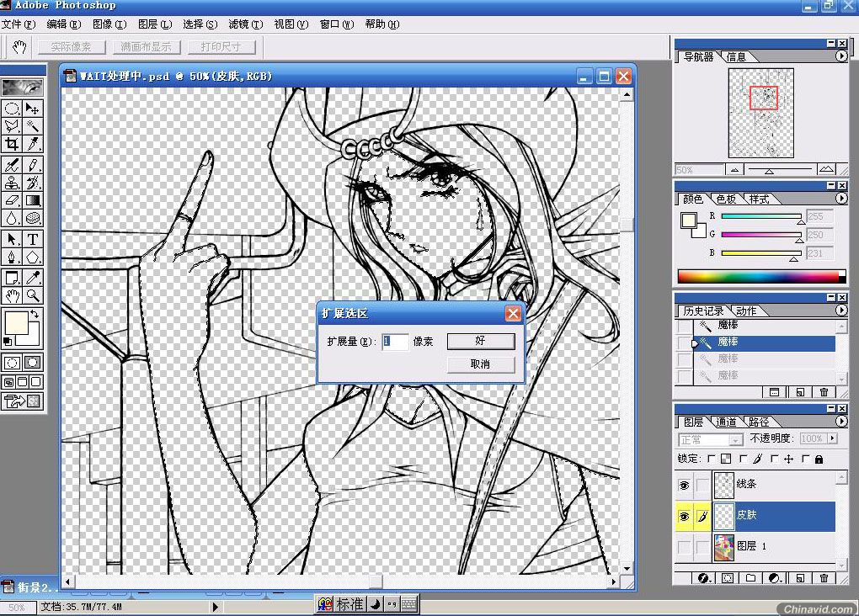Delete layer with Layers trash icon
This screenshot has height=616, width=859.
[824, 578]
